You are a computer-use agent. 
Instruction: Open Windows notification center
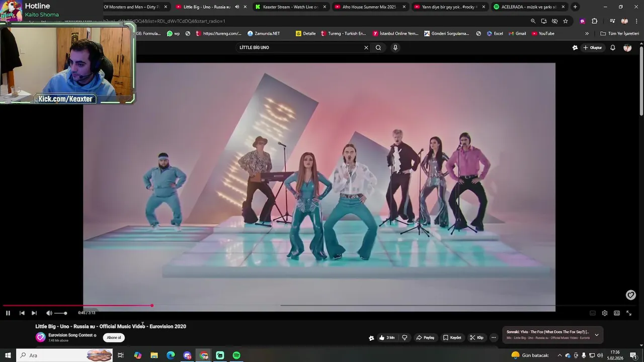tap(633, 355)
